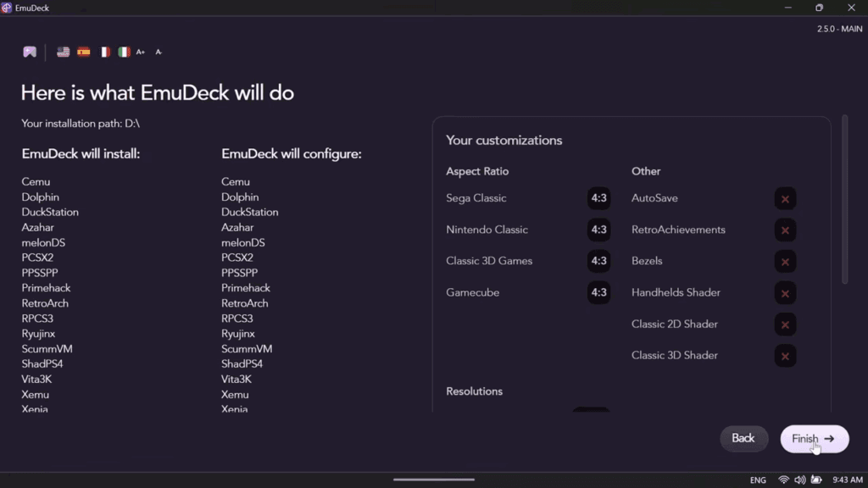Select RetroArch in the configure list
This screenshot has width=868, height=488.
pyautogui.click(x=245, y=302)
